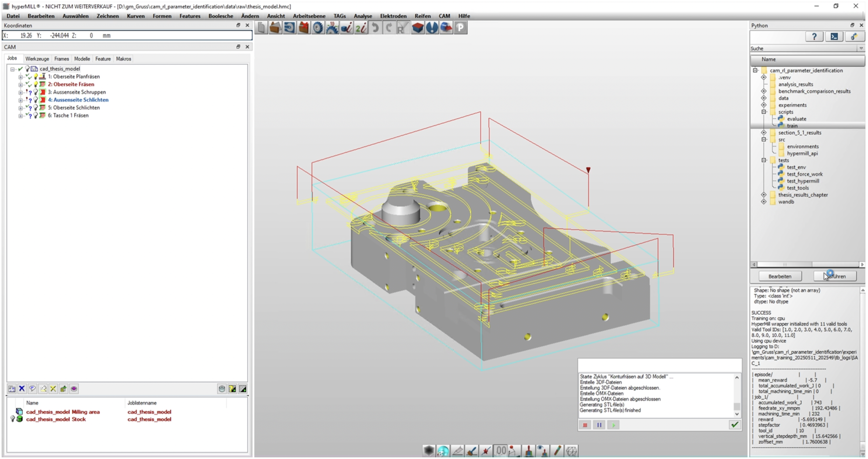Switch to the Werkzeuge tab in CAM panel
The width and height of the screenshot is (868, 459).
[37, 59]
